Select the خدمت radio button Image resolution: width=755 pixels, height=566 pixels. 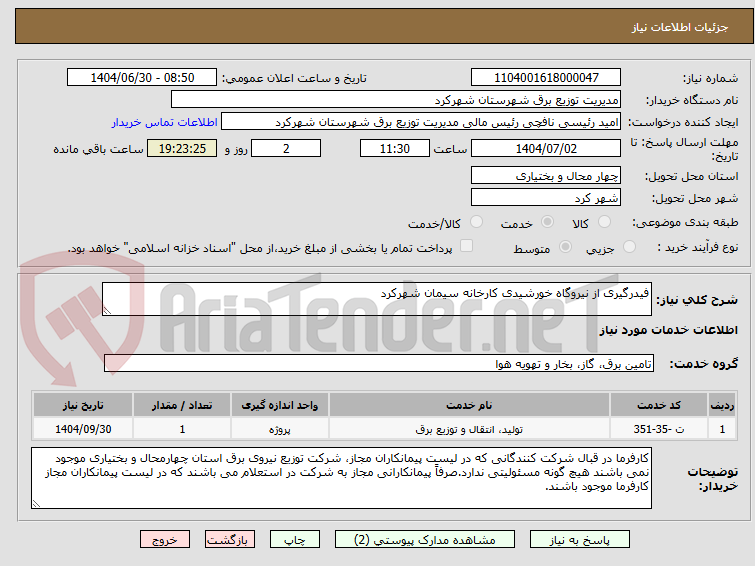(547, 222)
